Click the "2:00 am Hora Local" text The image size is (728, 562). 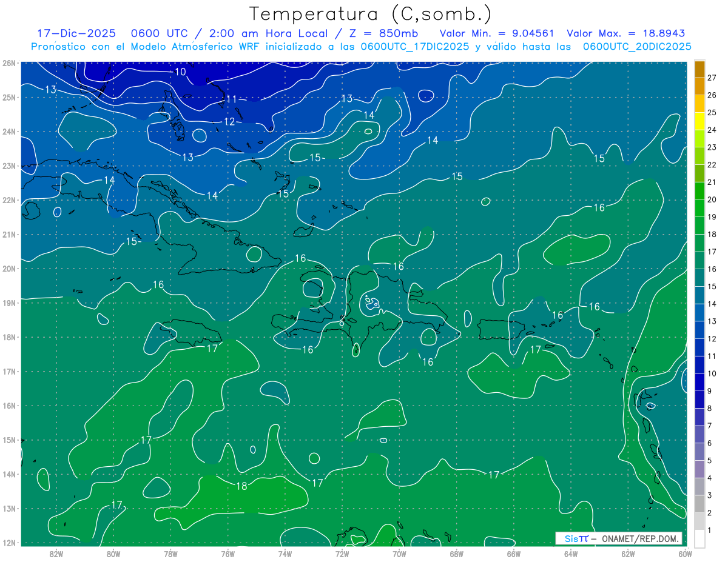tap(270, 33)
